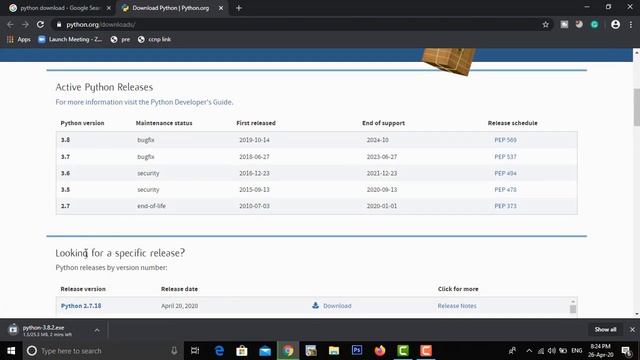Open Release Notes for Python 2.7.18
Screen dimensions: 640x360
(x=457, y=306)
